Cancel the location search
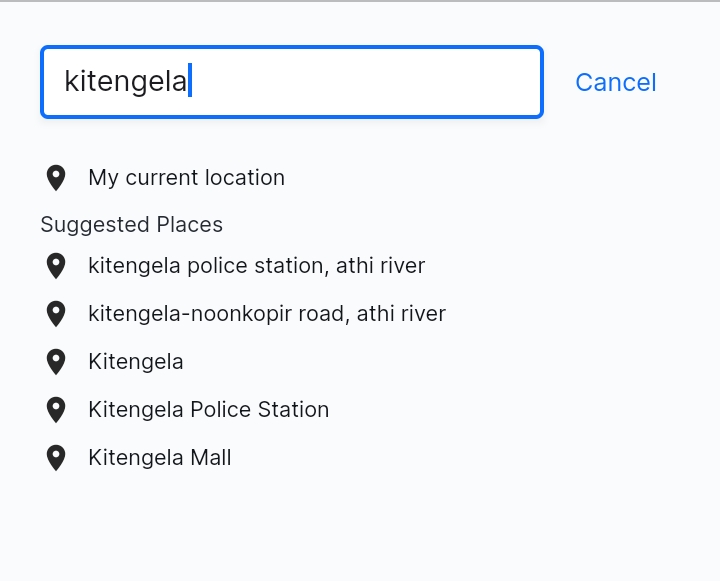This screenshot has height=581, width=720. click(616, 83)
